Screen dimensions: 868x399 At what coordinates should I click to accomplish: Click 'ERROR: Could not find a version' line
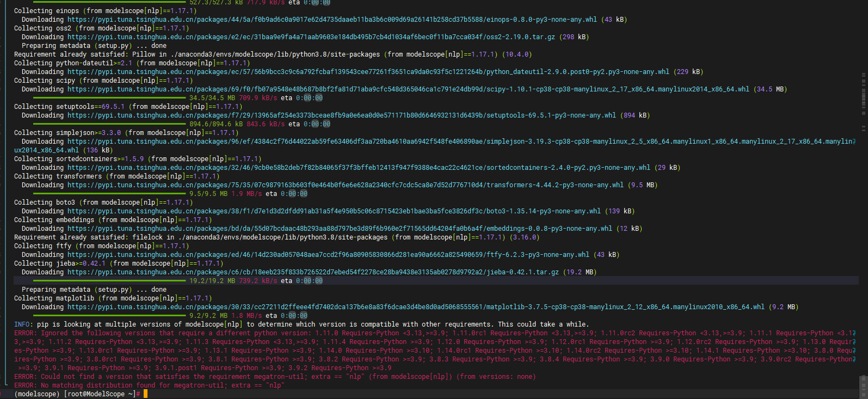click(x=275, y=377)
